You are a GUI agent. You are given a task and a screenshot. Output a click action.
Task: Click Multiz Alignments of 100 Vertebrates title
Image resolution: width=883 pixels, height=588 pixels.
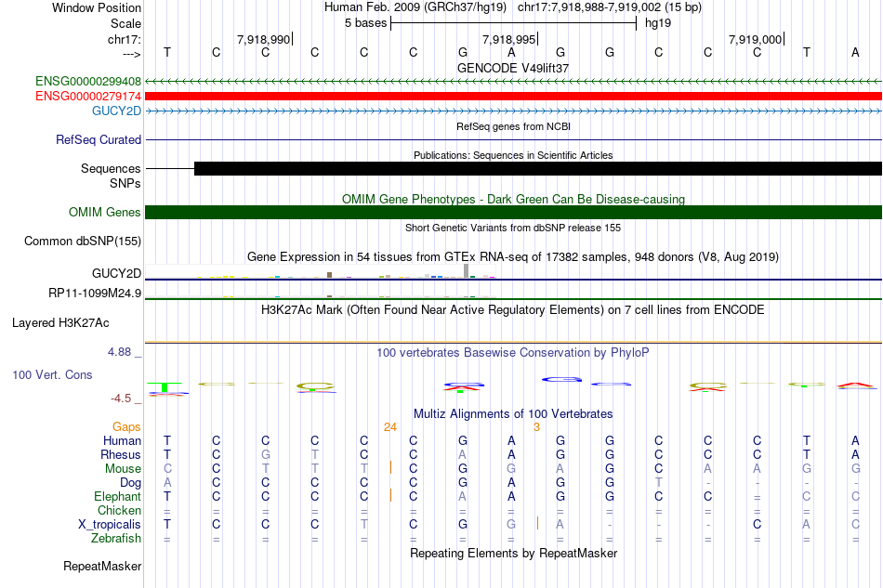point(513,414)
